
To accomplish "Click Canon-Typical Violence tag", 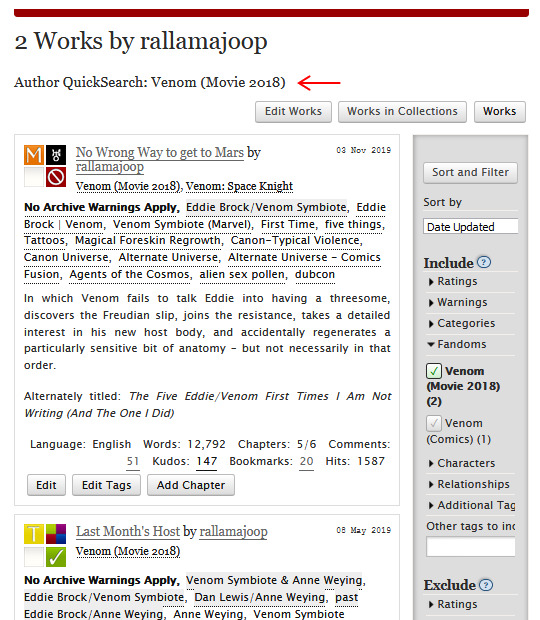I will point(295,240).
